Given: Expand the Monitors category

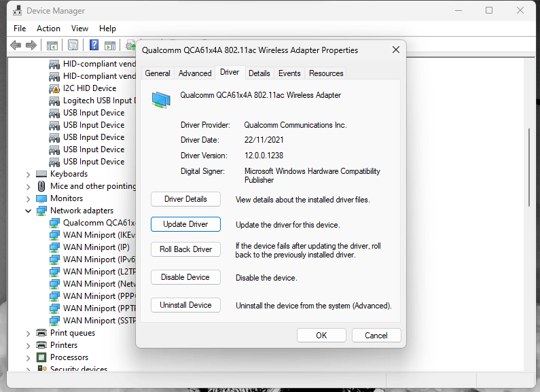Looking at the screenshot, I should pos(28,199).
